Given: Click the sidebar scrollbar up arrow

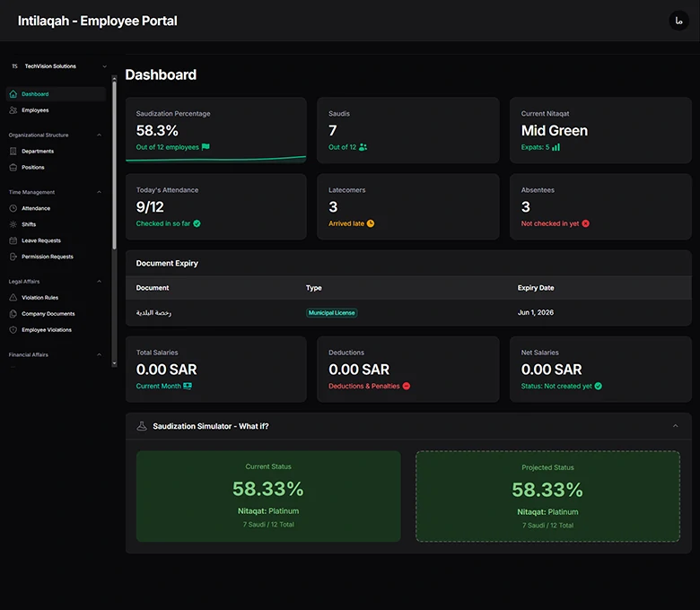Looking at the screenshot, I should click(114, 79).
